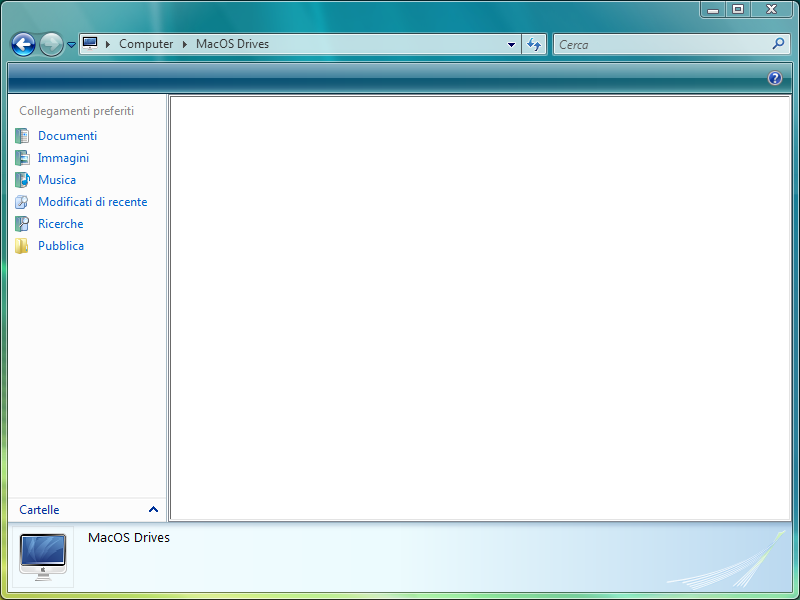Open the Documenti favorite link
Viewport: 800px width, 600px height.
67,136
